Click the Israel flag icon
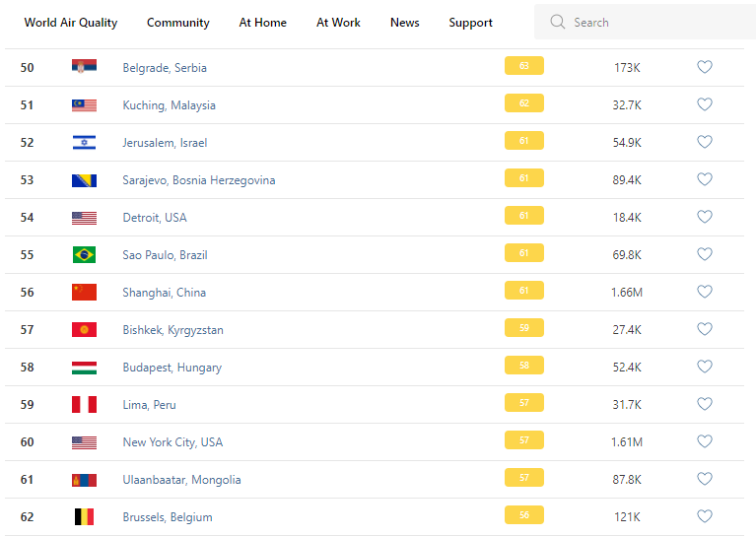 tap(84, 142)
